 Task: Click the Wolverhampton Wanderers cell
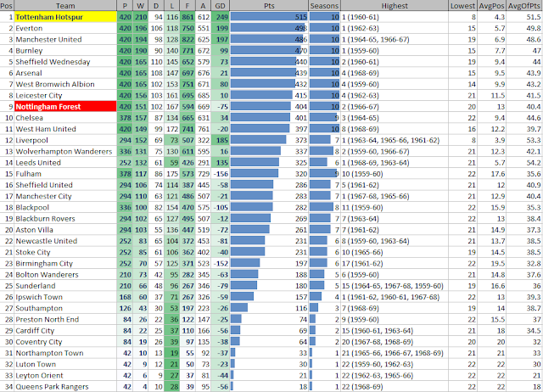pyautogui.click(x=65, y=151)
